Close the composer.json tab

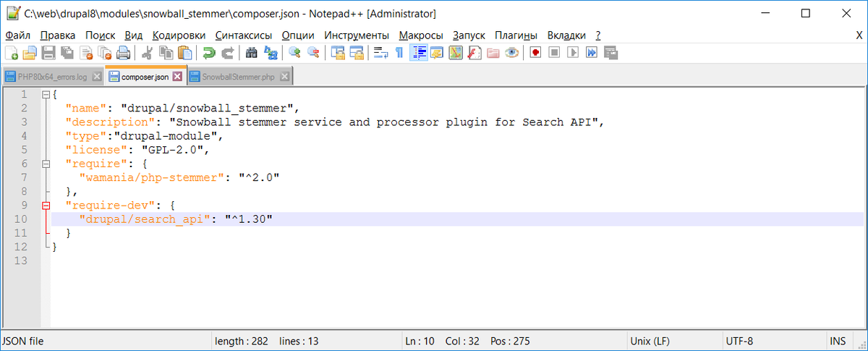[x=177, y=76]
